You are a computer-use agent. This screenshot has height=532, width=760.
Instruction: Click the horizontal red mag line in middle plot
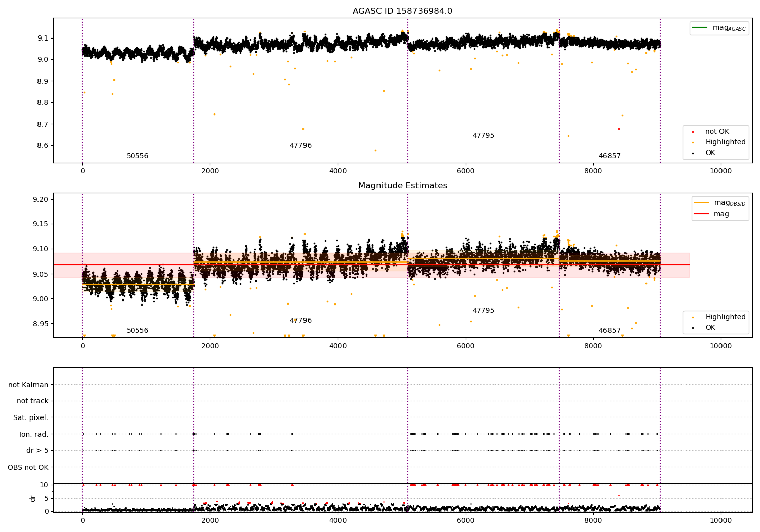click(371, 265)
